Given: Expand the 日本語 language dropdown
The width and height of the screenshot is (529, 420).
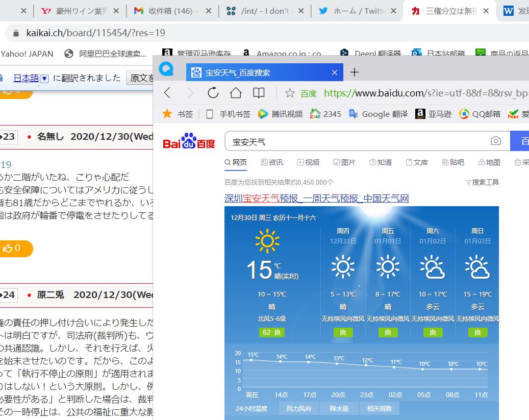Looking at the screenshot, I should (44, 78).
